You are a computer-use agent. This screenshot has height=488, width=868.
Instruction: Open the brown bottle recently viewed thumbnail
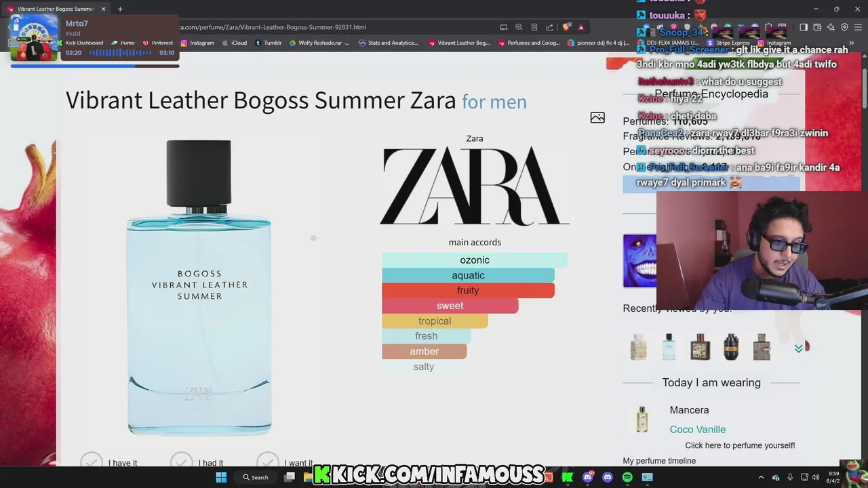[762, 347]
